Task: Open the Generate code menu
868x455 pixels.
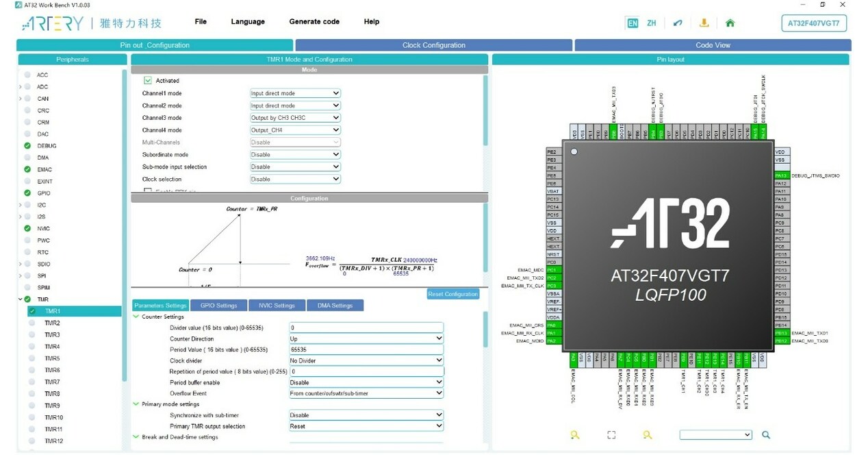Action: click(314, 22)
